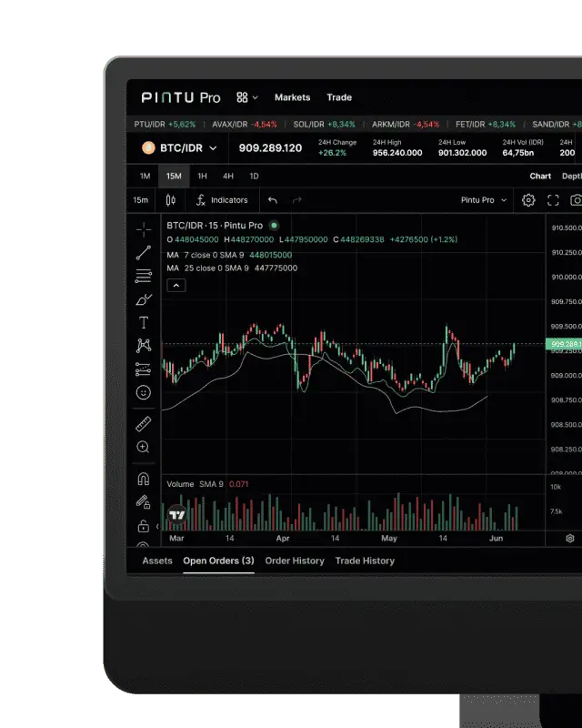This screenshot has width=582, height=728.
Task: Click the SOL/IDR ticker
Action: [324, 125]
